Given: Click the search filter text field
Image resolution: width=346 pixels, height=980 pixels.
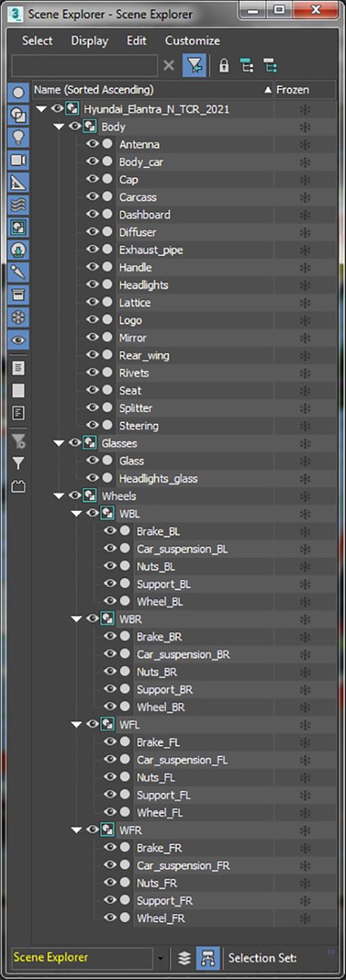Looking at the screenshot, I should pyautogui.click(x=84, y=65).
